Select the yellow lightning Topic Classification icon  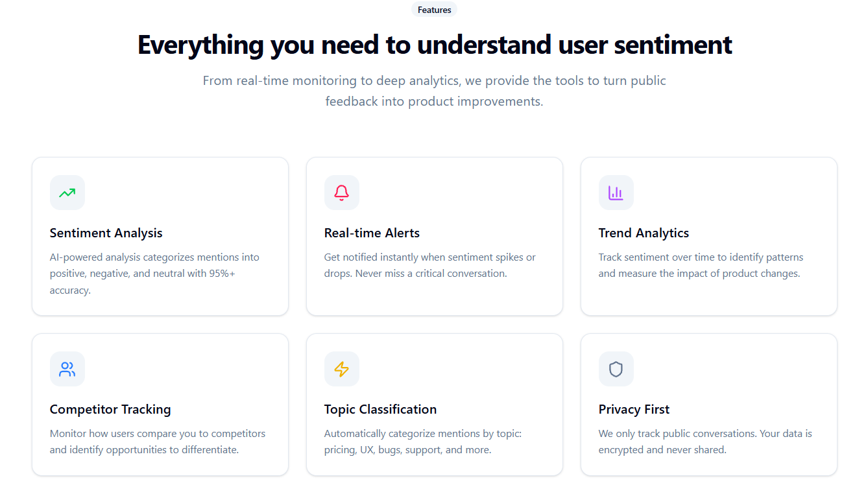342,368
